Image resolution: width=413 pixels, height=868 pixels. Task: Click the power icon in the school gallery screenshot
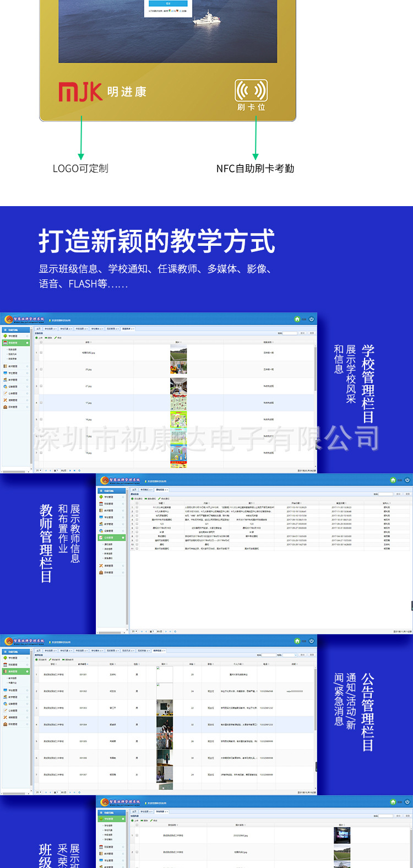(x=311, y=319)
